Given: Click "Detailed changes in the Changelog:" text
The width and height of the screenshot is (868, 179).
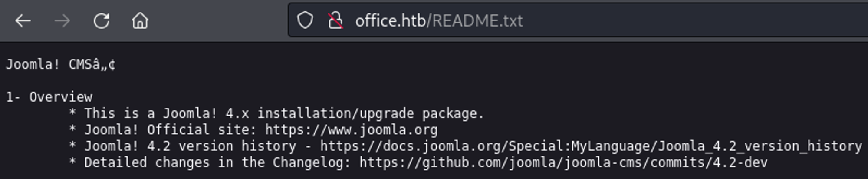Looking at the screenshot, I should (x=217, y=163).
